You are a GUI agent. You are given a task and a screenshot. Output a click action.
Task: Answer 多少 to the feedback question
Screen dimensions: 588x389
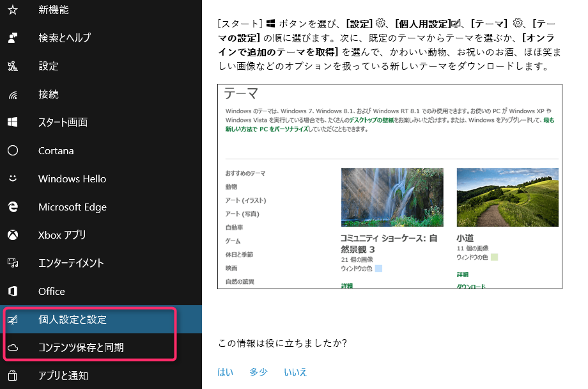coord(258,372)
